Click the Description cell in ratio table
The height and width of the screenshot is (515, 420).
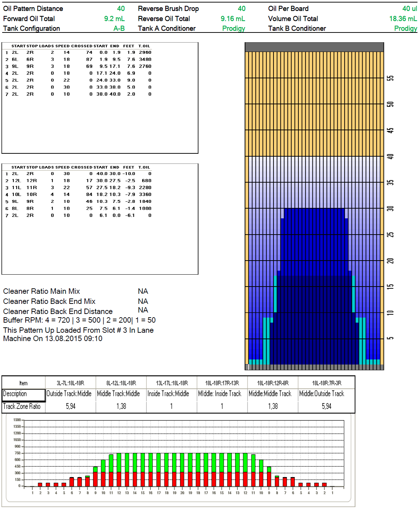pyautogui.click(x=24, y=394)
